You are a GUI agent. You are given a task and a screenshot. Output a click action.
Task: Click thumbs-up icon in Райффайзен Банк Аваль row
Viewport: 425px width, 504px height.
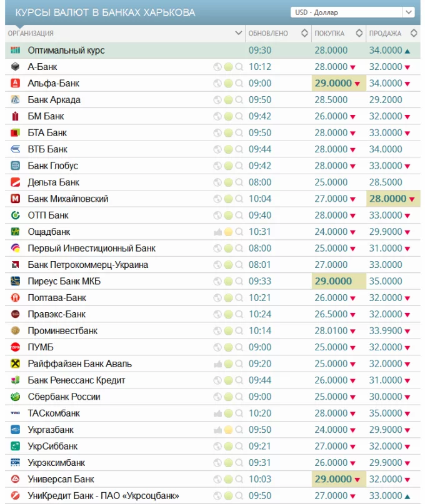pos(217,364)
